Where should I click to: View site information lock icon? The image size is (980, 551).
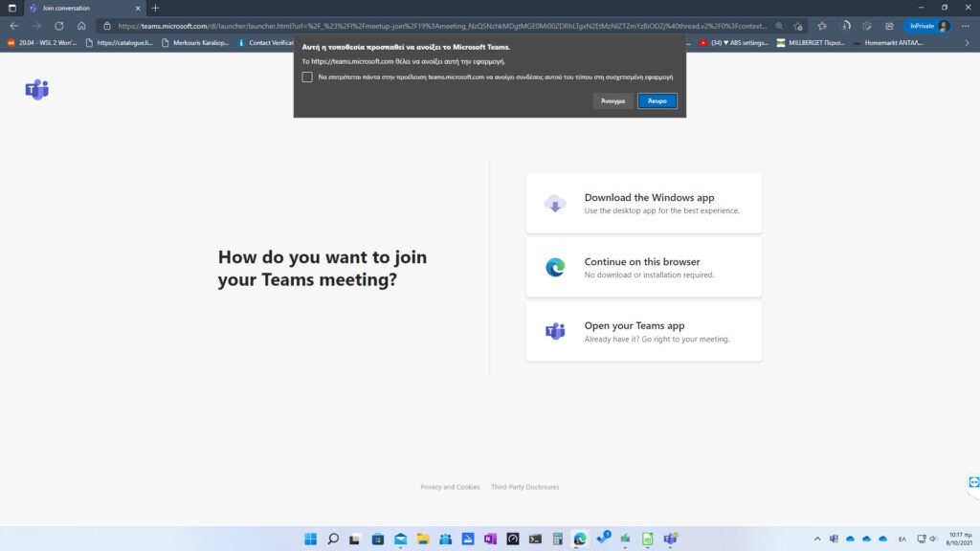(x=107, y=26)
